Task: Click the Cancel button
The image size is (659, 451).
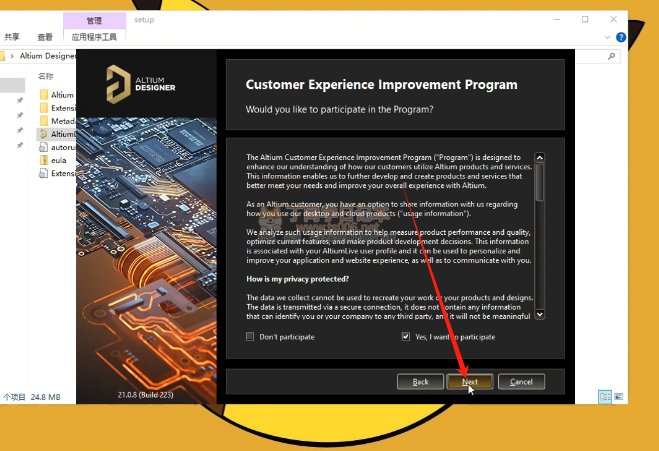Action: pos(521,382)
